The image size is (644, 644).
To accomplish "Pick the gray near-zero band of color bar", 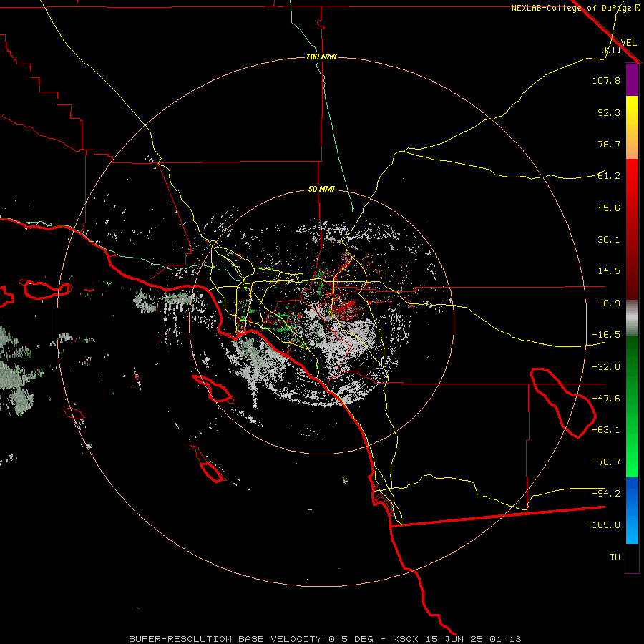I will pos(632,318).
